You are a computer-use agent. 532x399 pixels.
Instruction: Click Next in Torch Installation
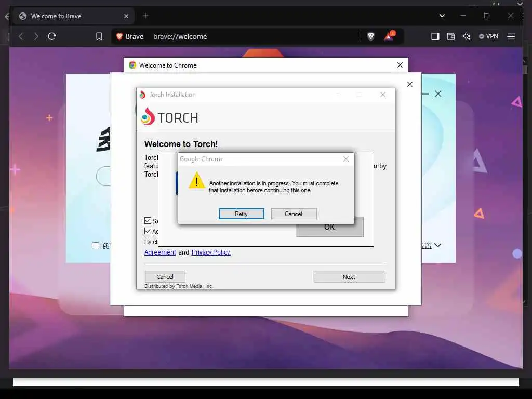tap(349, 277)
